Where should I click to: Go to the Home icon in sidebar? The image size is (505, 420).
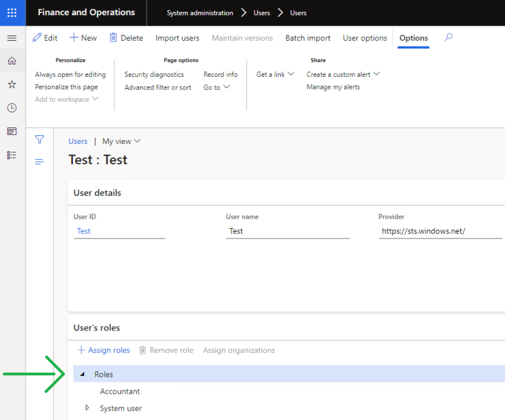point(12,60)
